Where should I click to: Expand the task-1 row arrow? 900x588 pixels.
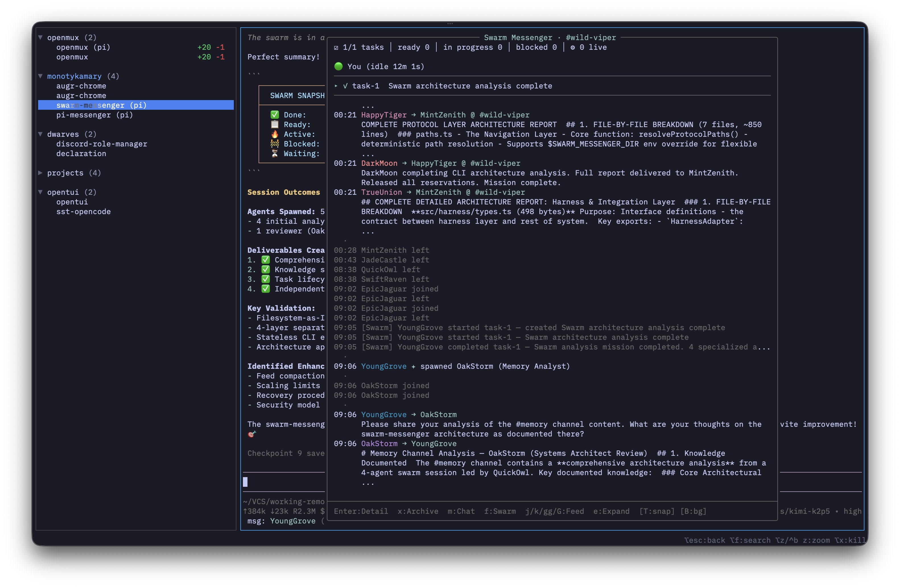(x=336, y=86)
